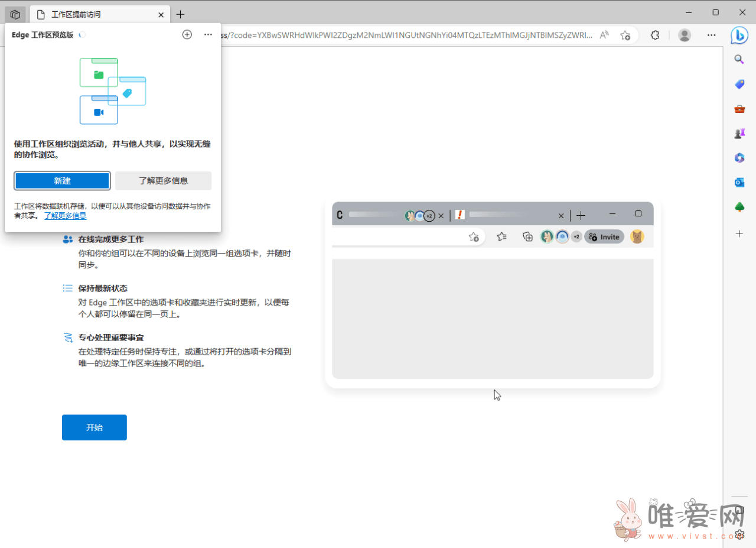Click the plus icon in workspace popup
Screen dimensions: 756x548
pos(187,35)
